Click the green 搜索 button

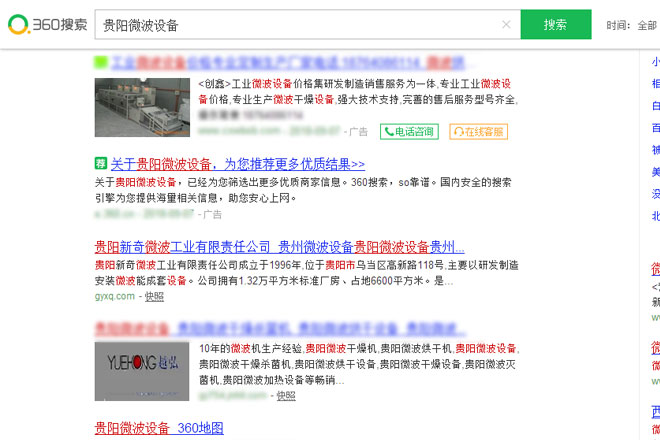[556, 24]
